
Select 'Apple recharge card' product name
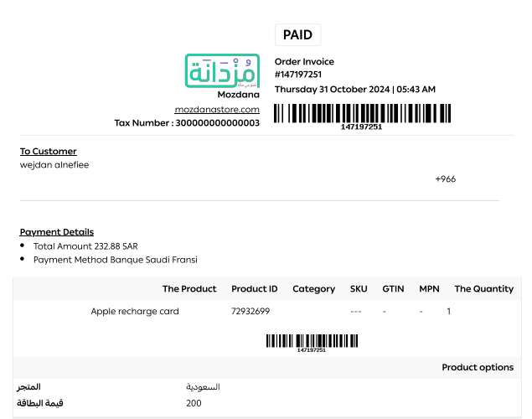135,312
